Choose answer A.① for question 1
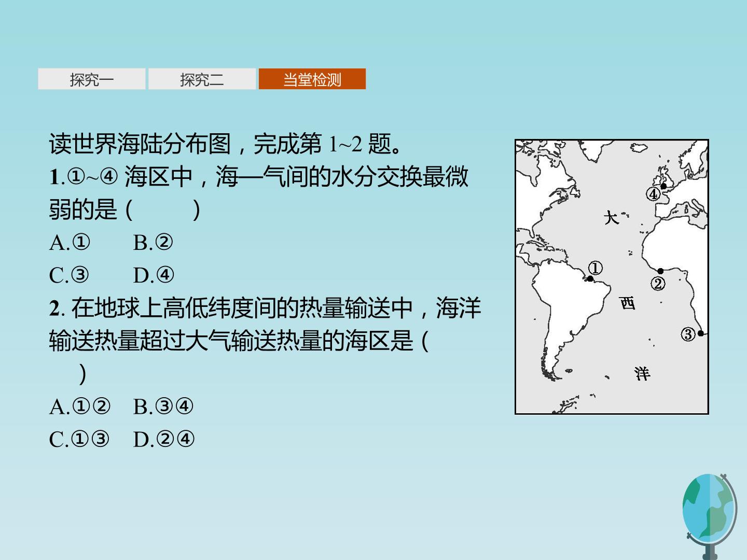This screenshot has height=560, width=747. [x=70, y=243]
